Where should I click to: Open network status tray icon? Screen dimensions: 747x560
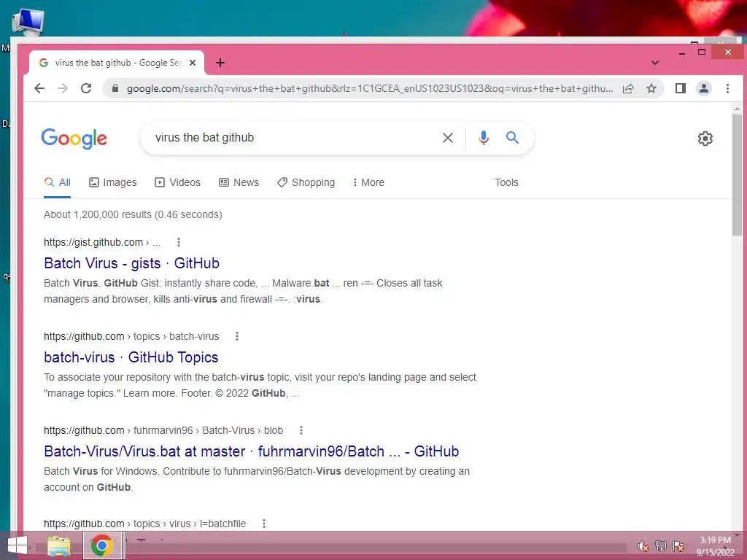(x=661, y=546)
